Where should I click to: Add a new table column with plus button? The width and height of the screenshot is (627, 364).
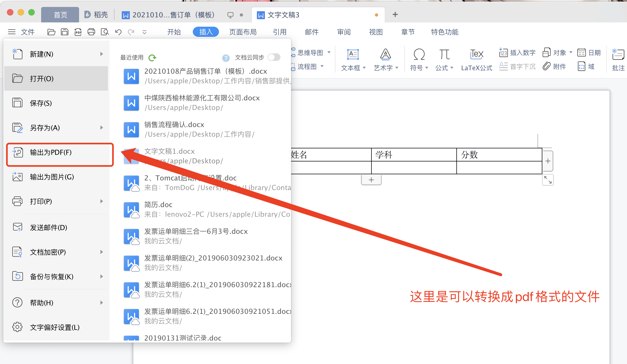548,161
